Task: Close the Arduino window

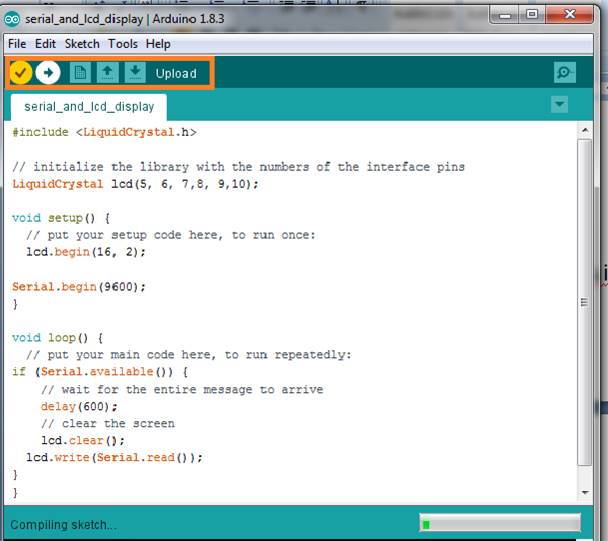Action: (569, 15)
